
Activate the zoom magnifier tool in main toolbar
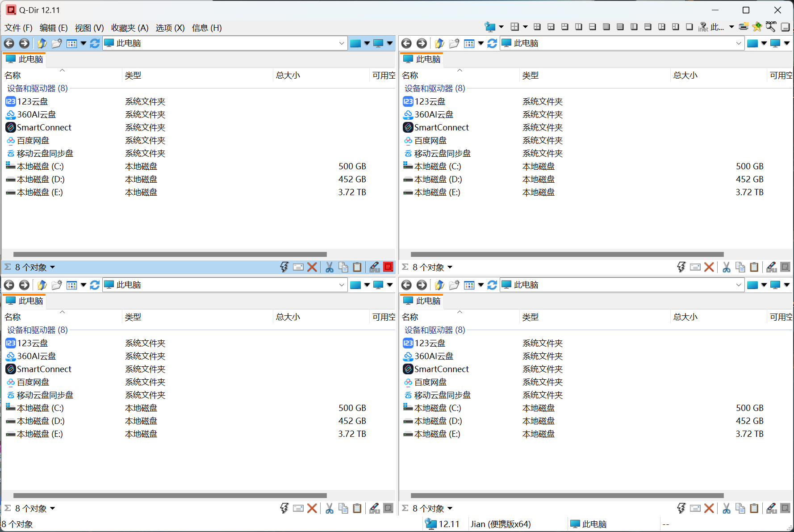tap(771, 27)
